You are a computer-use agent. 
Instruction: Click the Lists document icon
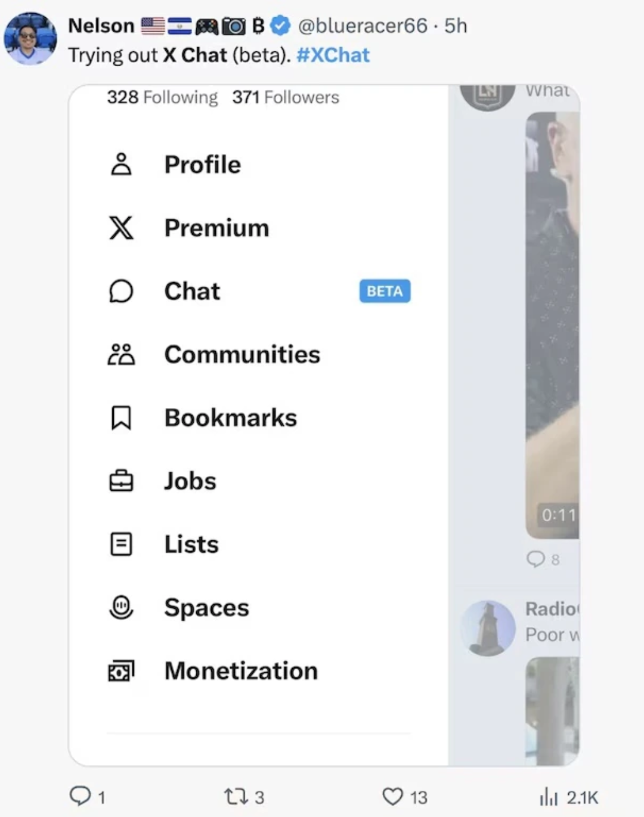[121, 544]
